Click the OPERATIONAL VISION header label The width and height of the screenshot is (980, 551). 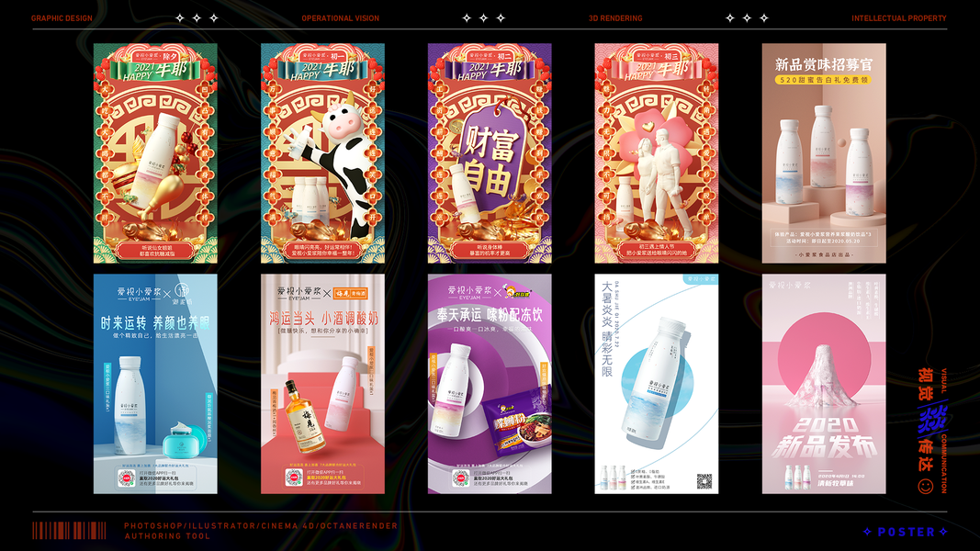[340, 18]
